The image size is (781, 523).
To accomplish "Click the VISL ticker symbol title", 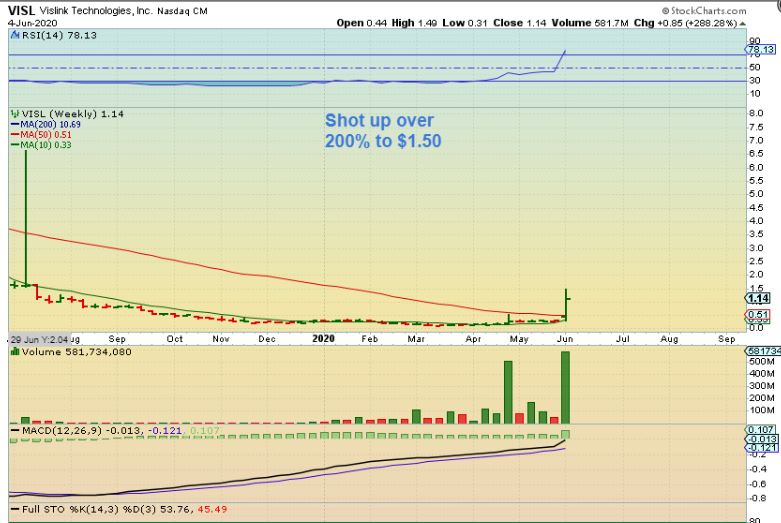I will (x=22, y=9).
